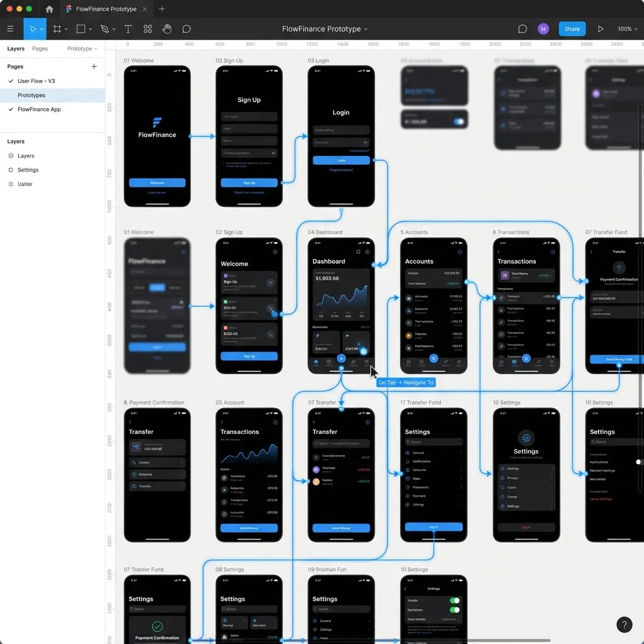
Task: Click the blue Share button
Action: 572,29
